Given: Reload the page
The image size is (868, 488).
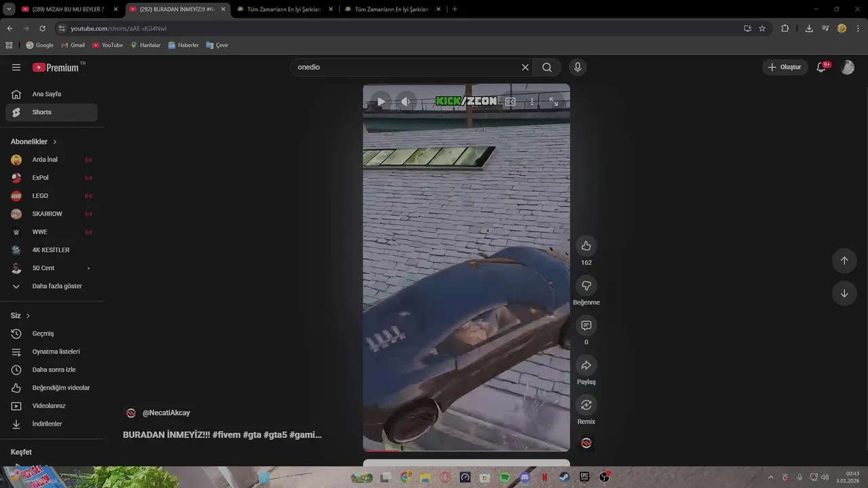Looking at the screenshot, I should coord(42,28).
